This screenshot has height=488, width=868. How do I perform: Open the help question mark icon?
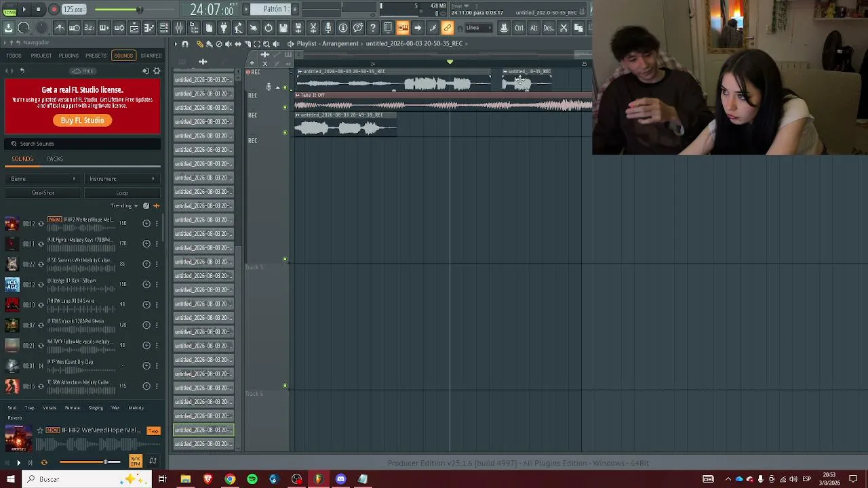373,28
